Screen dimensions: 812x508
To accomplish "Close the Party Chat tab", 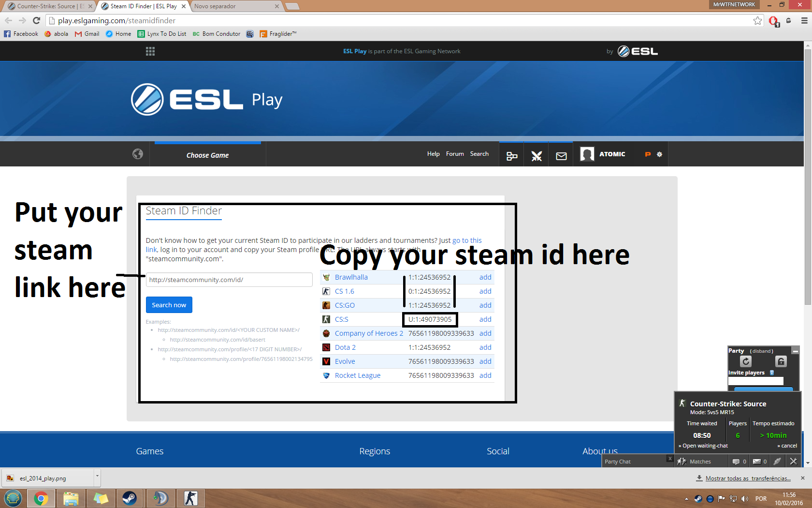I will point(670,458).
